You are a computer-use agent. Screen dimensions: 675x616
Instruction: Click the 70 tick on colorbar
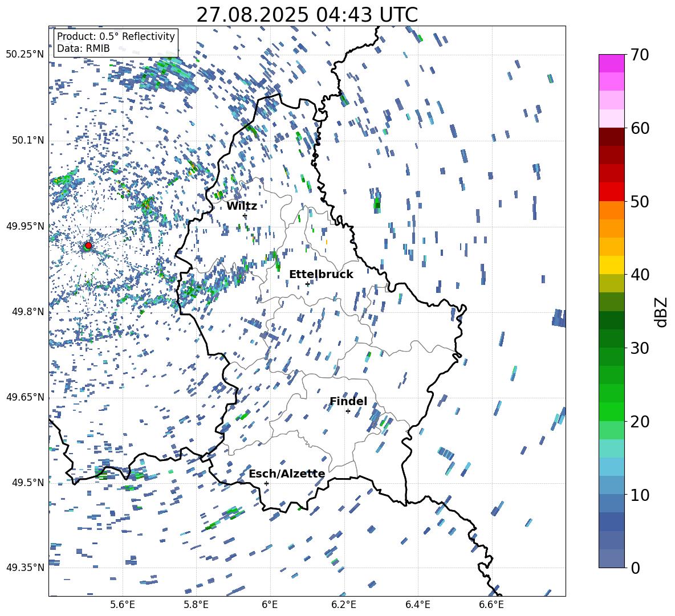[x=639, y=55]
